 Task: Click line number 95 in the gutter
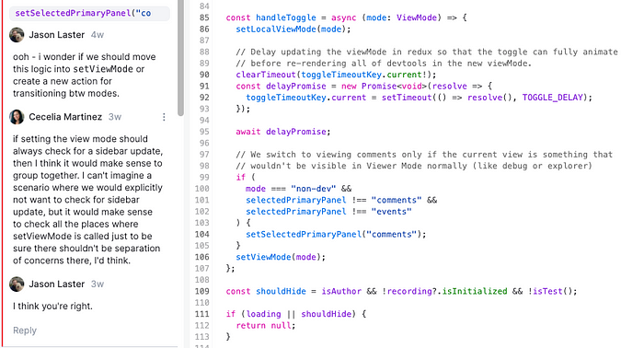point(204,132)
